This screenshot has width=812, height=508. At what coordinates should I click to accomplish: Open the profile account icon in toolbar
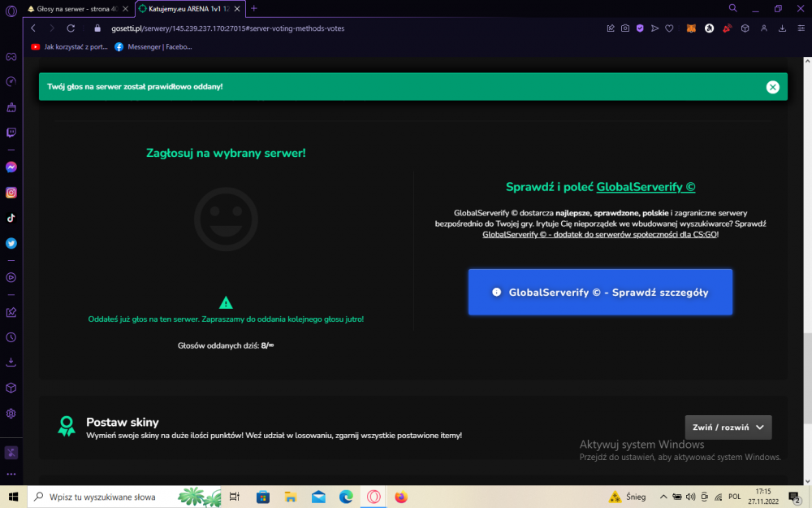pyautogui.click(x=764, y=28)
